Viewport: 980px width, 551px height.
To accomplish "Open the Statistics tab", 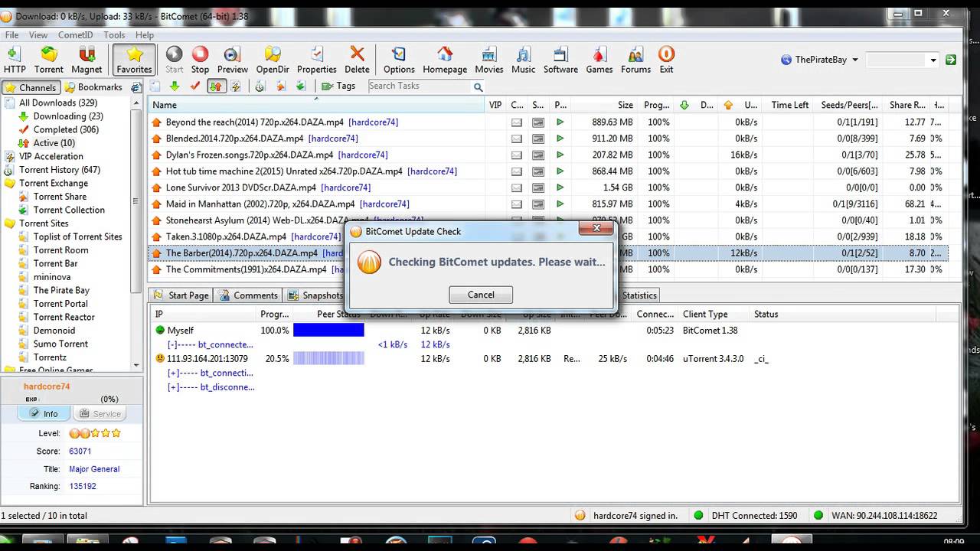I will 639,295.
